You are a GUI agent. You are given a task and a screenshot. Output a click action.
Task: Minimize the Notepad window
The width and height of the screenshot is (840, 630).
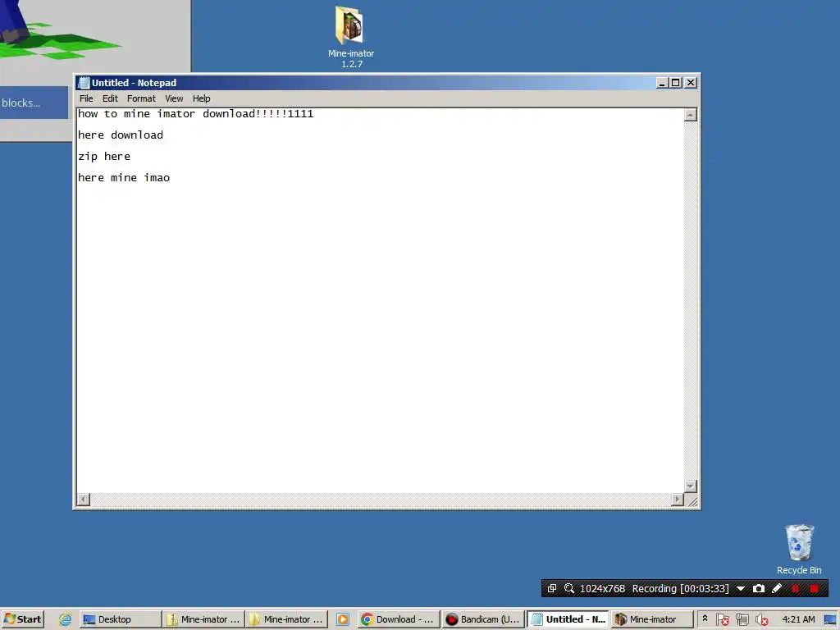coord(662,83)
